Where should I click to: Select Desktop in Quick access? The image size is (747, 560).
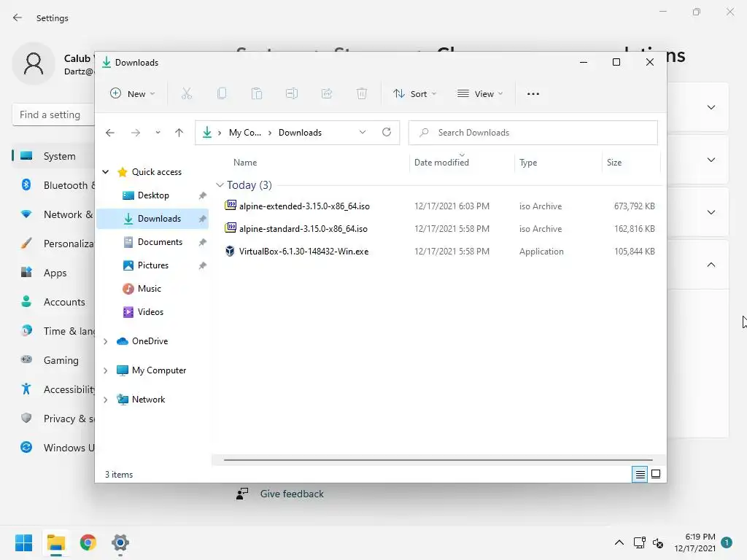(x=152, y=195)
